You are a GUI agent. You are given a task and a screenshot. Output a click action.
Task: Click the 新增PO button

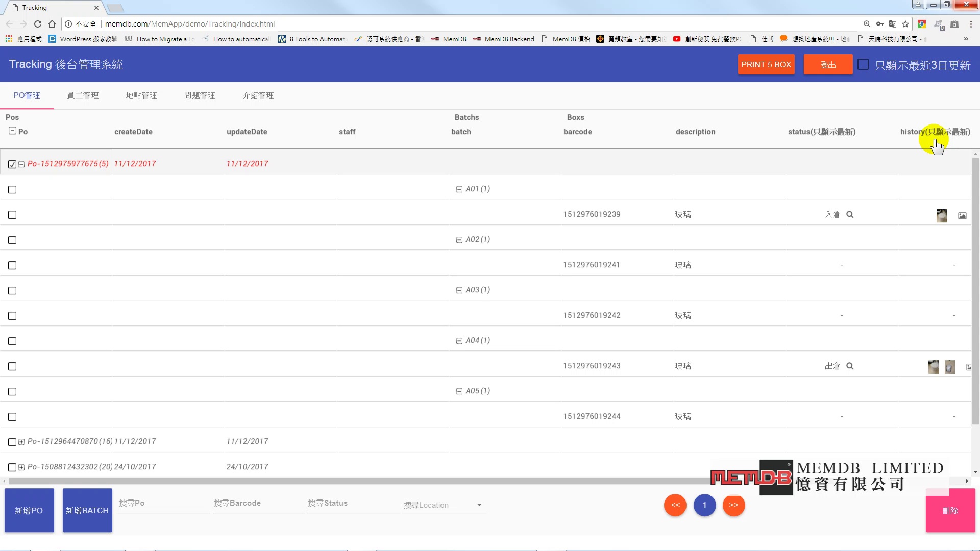click(x=29, y=511)
